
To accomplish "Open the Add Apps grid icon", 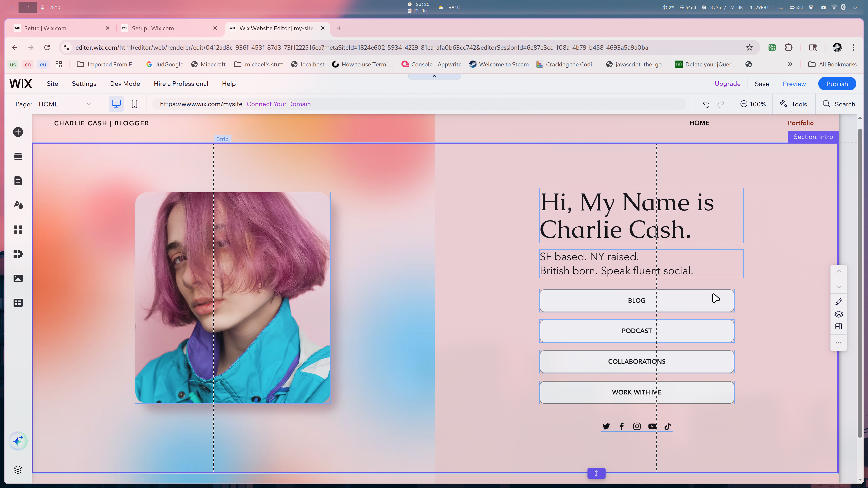I will click(18, 229).
